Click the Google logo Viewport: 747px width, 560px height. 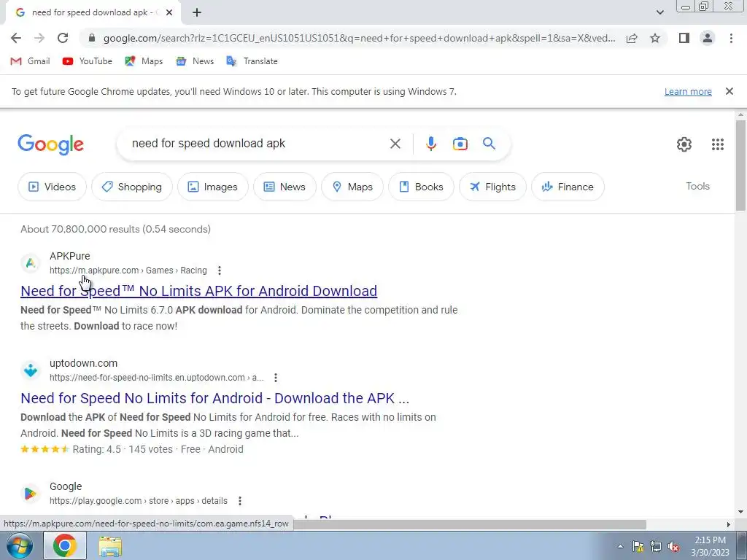tap(50, 144)
